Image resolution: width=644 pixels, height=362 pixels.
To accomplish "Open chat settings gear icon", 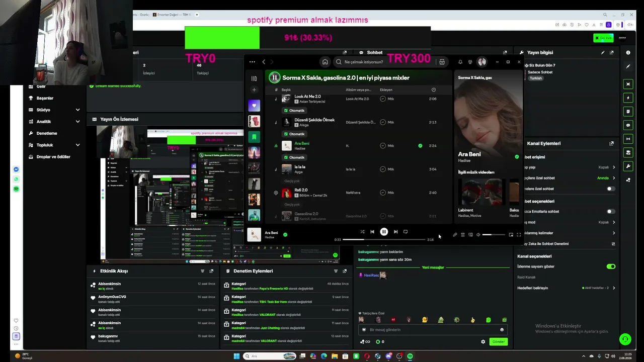I will point(483,342).
